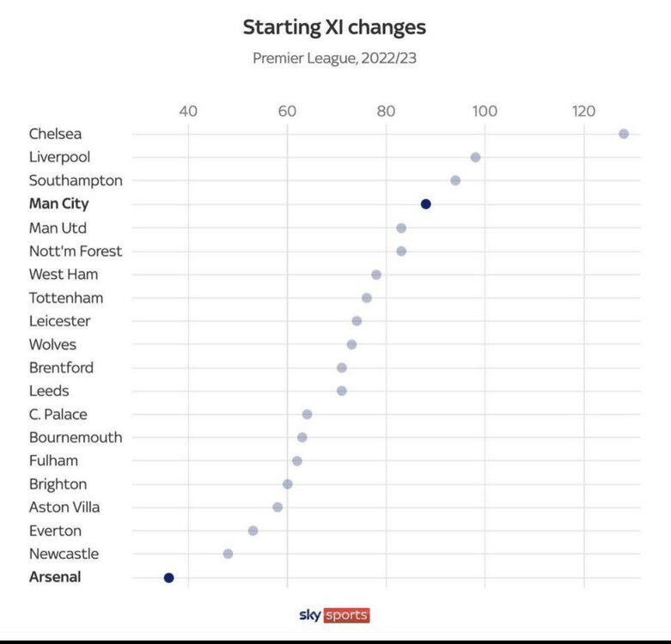
Task: Click the 40 axis tick label
Action: [x=187, y=111]
